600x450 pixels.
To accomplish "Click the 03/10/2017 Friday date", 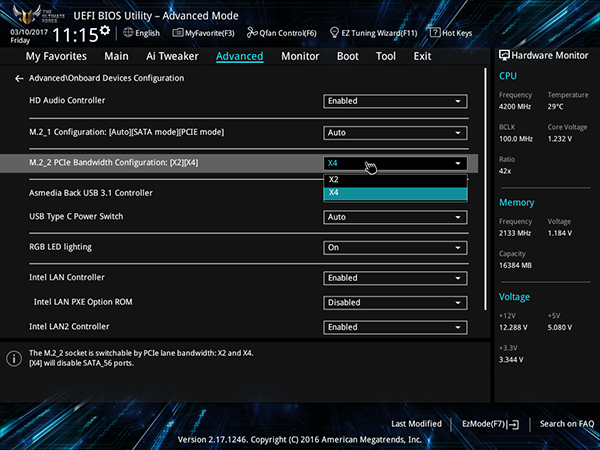I will click(29, 36).
